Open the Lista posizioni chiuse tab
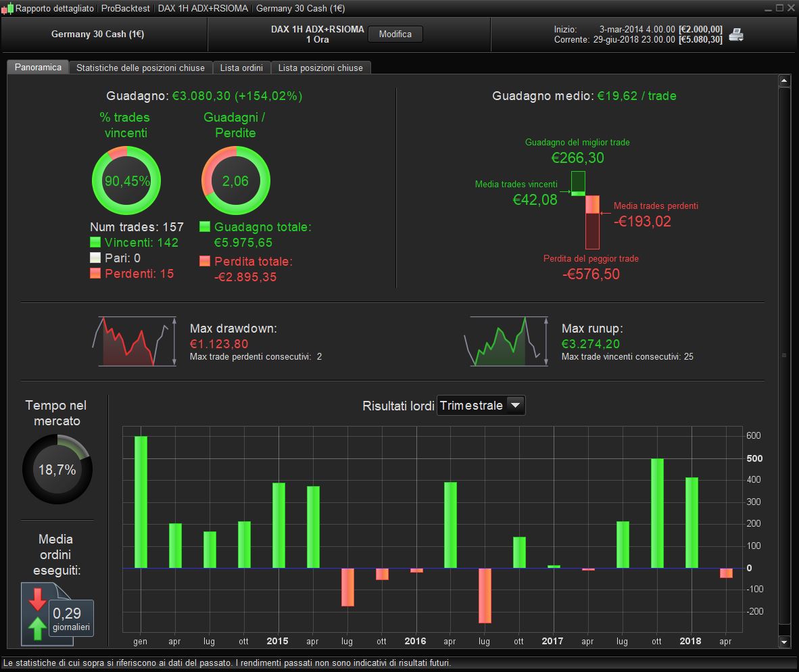Viewport: 799px width, 672px height. point(320,68)
